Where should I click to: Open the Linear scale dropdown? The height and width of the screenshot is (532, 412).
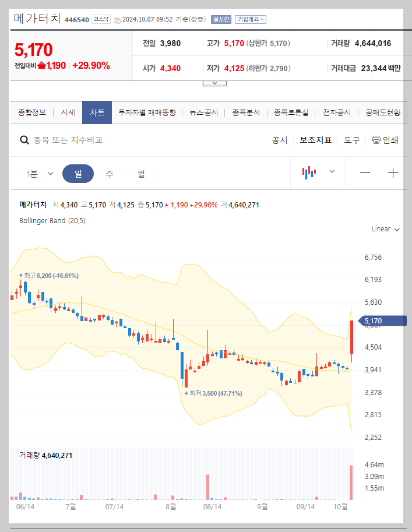(384, 229)
